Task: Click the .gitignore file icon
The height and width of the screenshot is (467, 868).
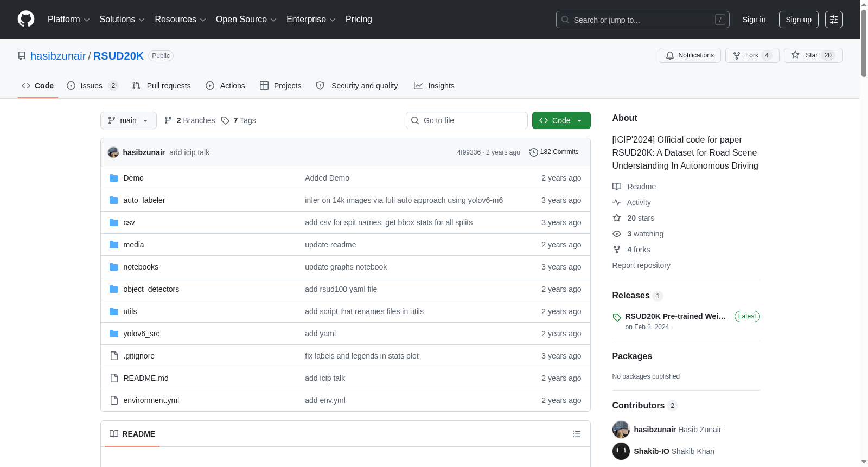Action: [x=114, y=356]
